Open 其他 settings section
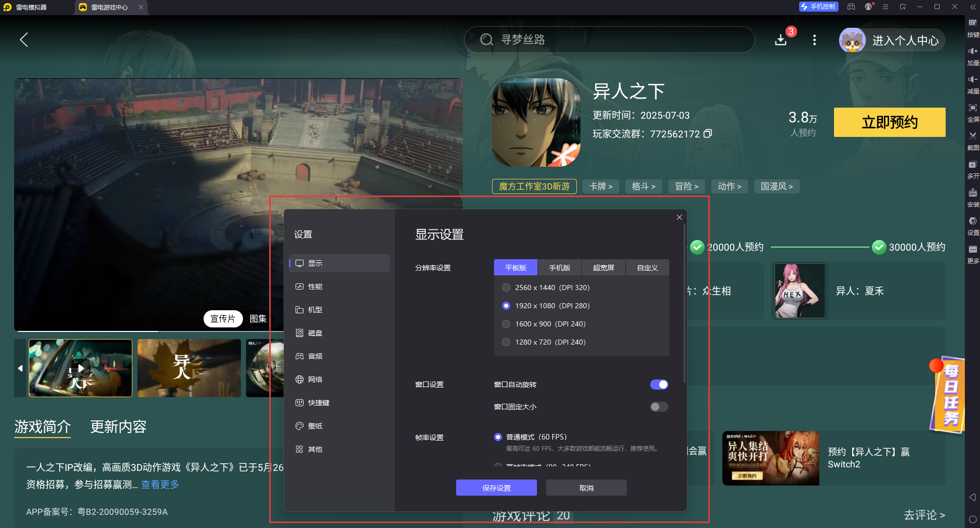980x528 pixels. (339, 449)
